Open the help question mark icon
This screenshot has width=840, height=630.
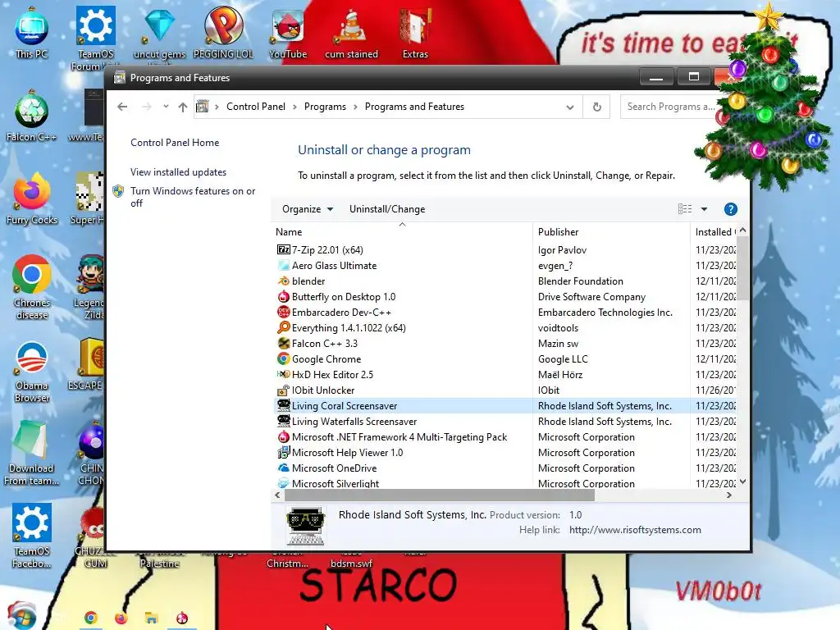(x=731, y=209)
